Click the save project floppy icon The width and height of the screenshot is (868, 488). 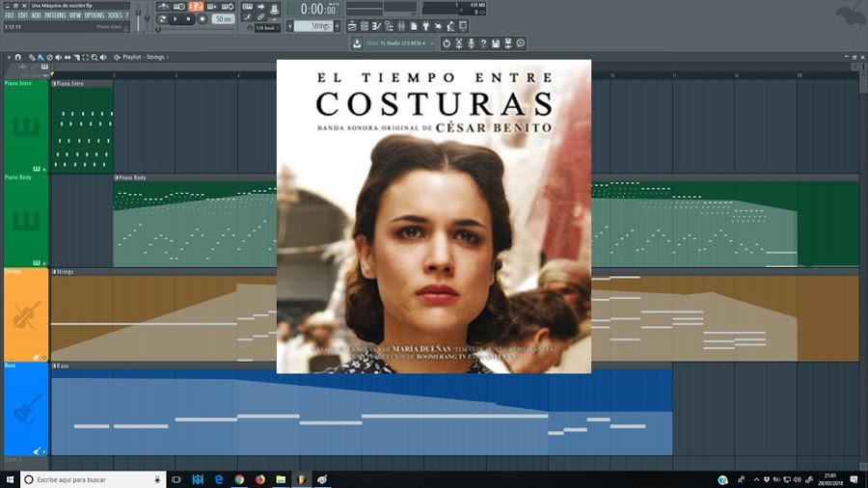[x=496, y=43]
